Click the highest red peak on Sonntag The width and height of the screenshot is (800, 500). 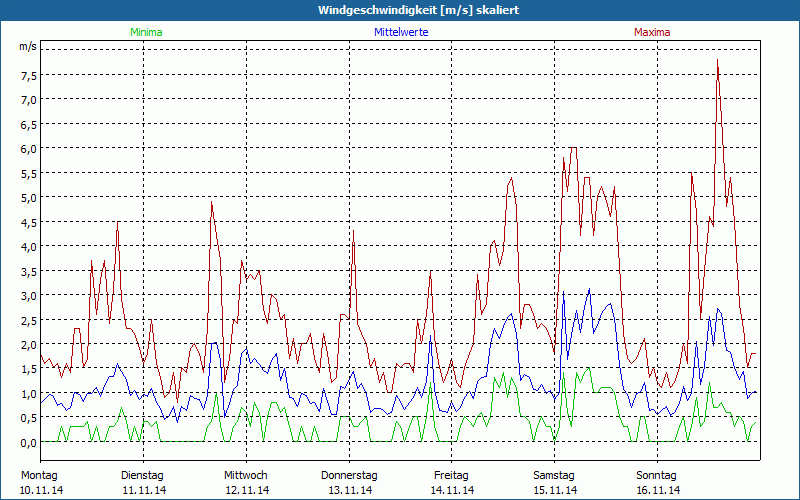coord(717,61)
